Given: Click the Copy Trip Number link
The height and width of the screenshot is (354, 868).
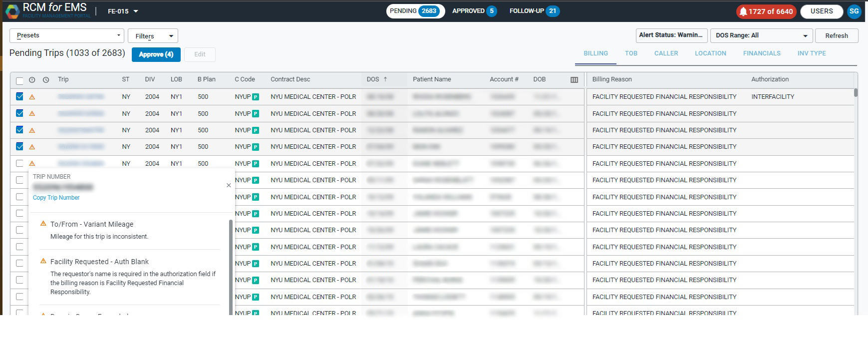Looking at the screenshot, I should 56,198.
